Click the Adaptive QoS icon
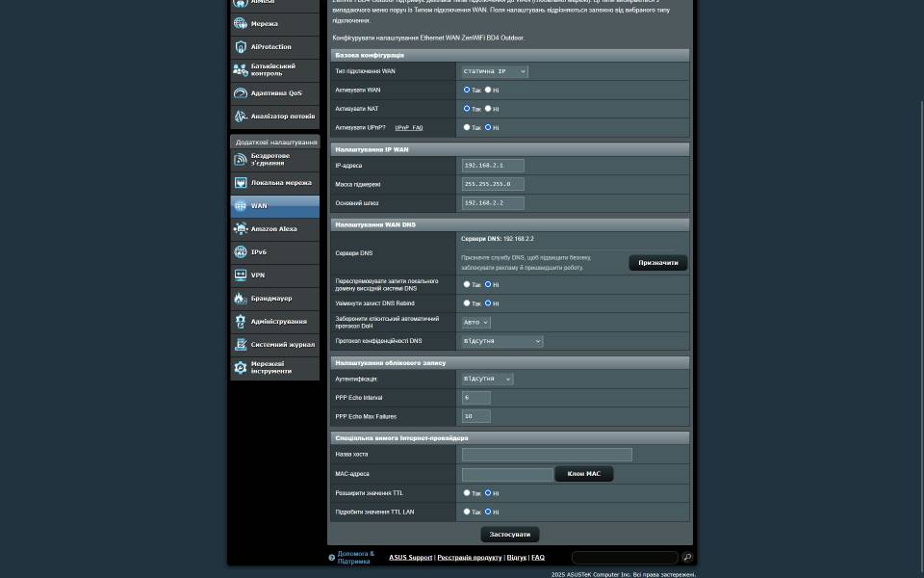 (x=241, y=93)
